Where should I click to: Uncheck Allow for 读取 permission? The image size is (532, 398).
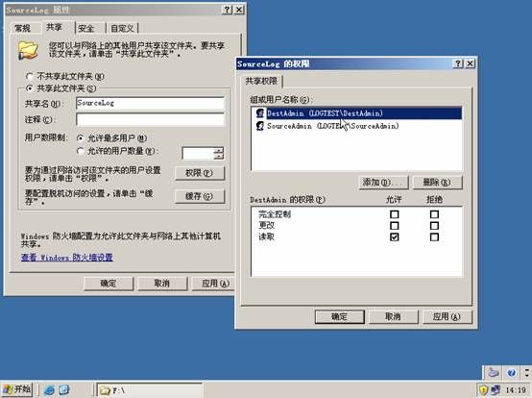[395, 236]
